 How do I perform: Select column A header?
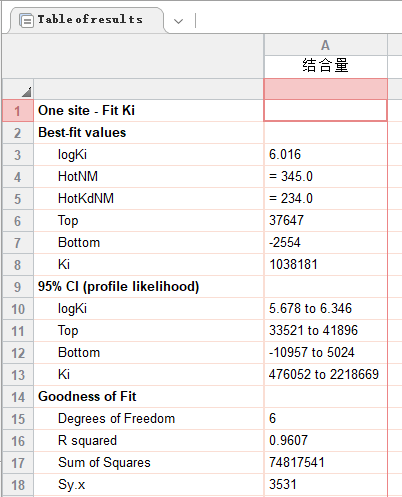(x=325, y=45)
